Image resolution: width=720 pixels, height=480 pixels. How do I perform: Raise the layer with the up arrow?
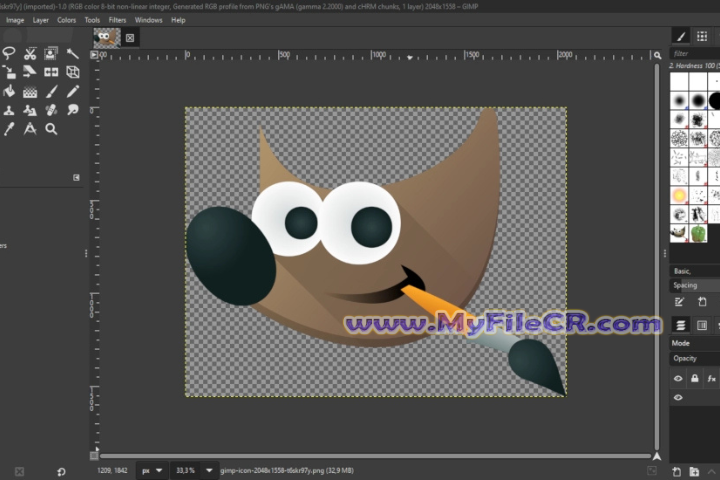tap(711, 471)
